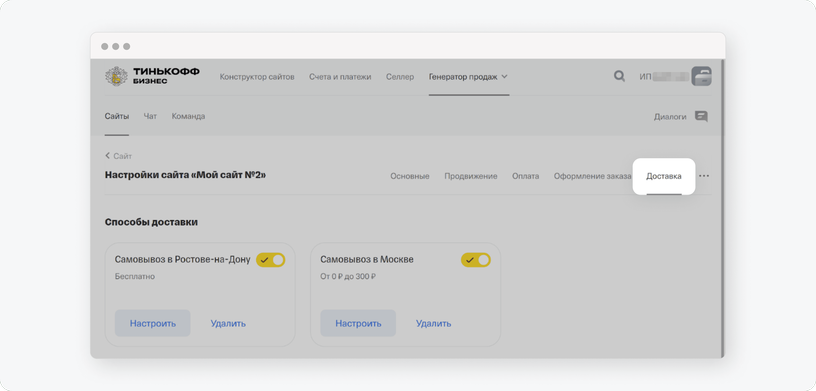Click the ИП account name
This screenshot has height=391, width=816.
tap(664, 77)
